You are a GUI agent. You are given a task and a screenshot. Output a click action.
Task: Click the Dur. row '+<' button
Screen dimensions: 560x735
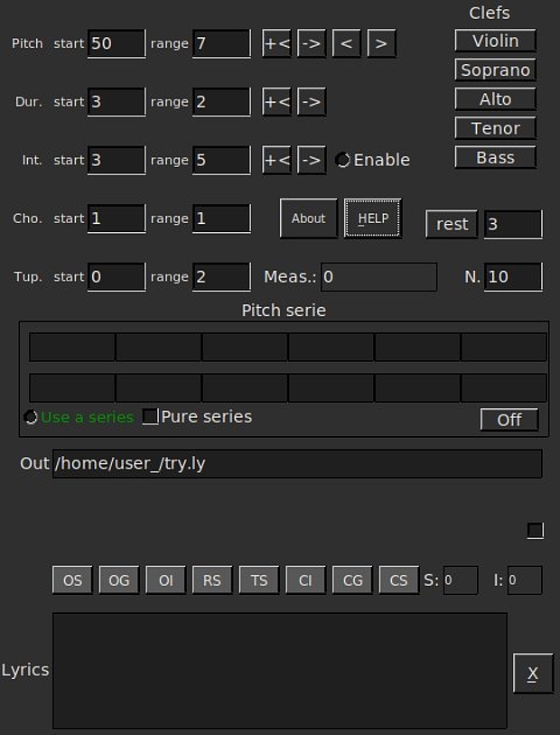pyautogui.click(x=276, y=101)
